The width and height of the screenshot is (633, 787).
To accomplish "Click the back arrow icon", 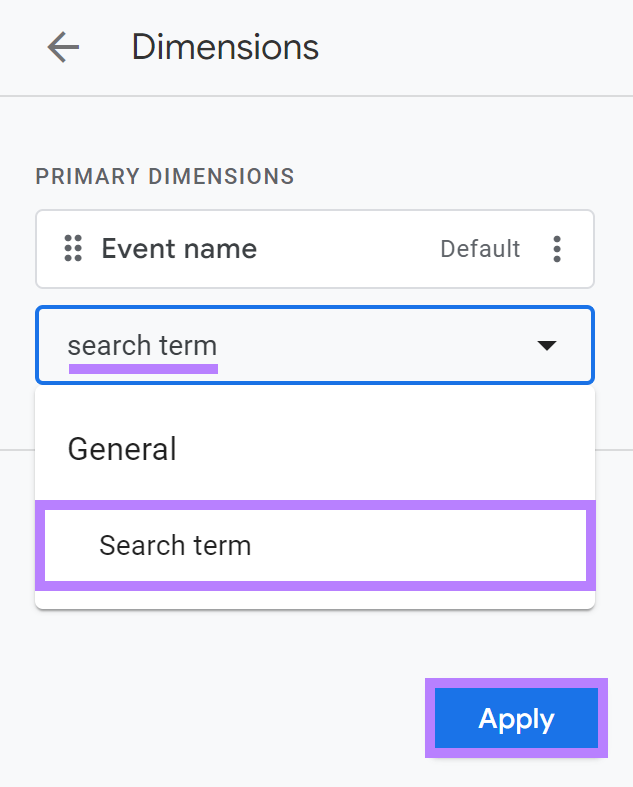I will point(63,47).
